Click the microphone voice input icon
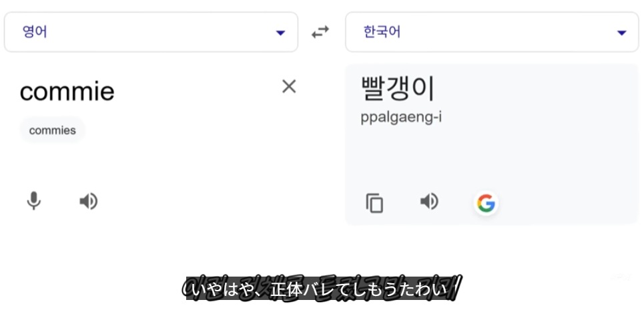The image size is (644, 314). coord(33,201)
